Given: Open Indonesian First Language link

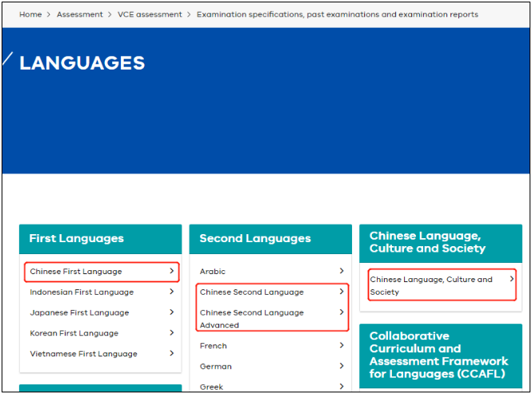Looking at the screenshot, I should (x=82, y=293).
